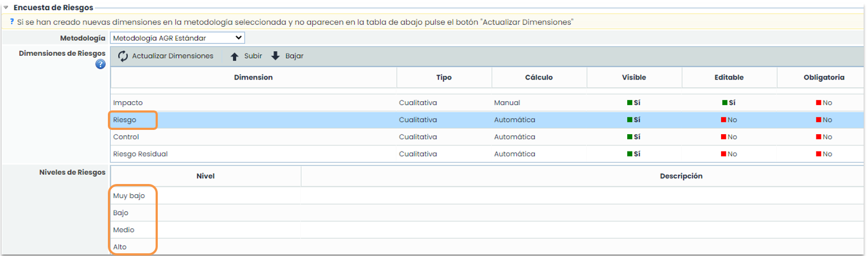
Task: Collapse the Encuesta de Riesgos section
Action: pos(6,8)
